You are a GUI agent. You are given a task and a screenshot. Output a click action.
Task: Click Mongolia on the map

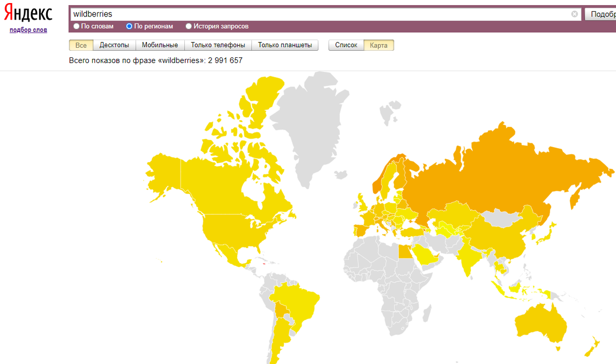(x=500, y=219)
